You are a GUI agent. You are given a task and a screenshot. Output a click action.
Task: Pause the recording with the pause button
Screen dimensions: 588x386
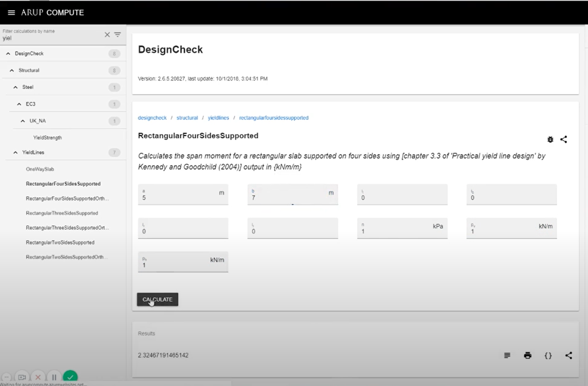[54, 377]
